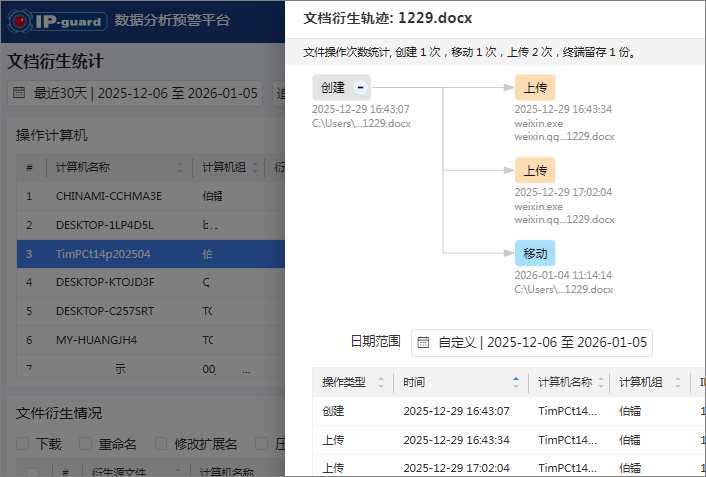Click 创建 row at 2025-12-29 16:43:07

509,411
